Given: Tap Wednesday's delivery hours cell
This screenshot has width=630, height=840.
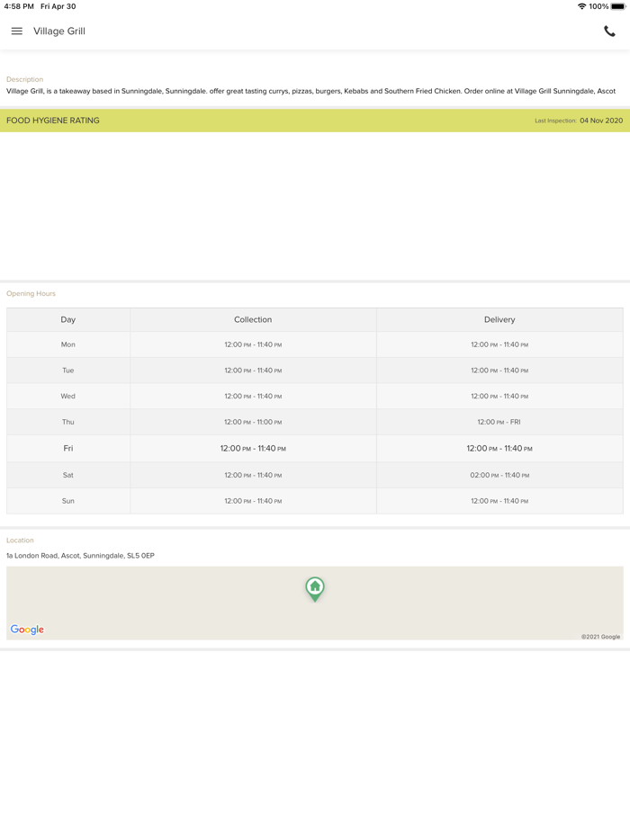Looking at the screenshot, I should pos(499,396).
